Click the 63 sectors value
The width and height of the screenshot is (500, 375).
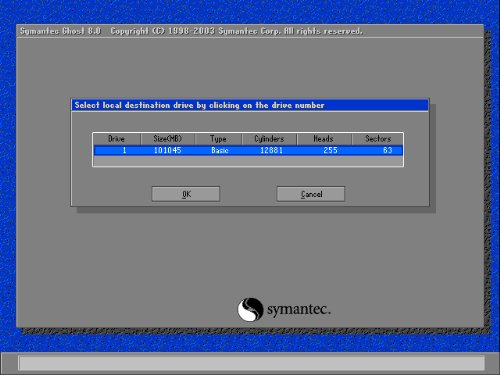(388, 150)
